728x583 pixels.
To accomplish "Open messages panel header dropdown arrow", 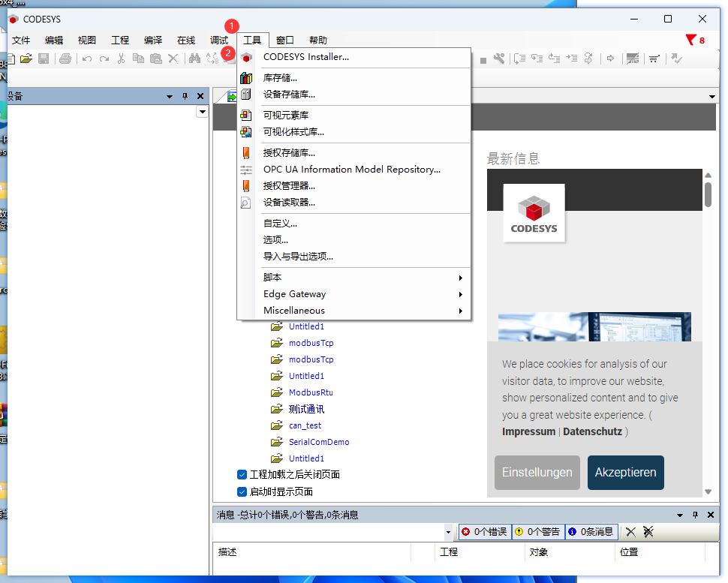I will pos(680,515).
